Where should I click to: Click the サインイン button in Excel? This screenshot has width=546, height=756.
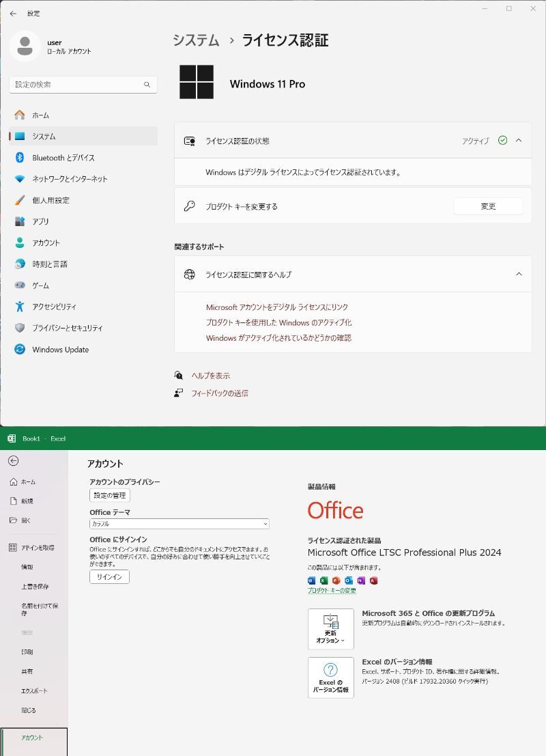pos(109,576)
